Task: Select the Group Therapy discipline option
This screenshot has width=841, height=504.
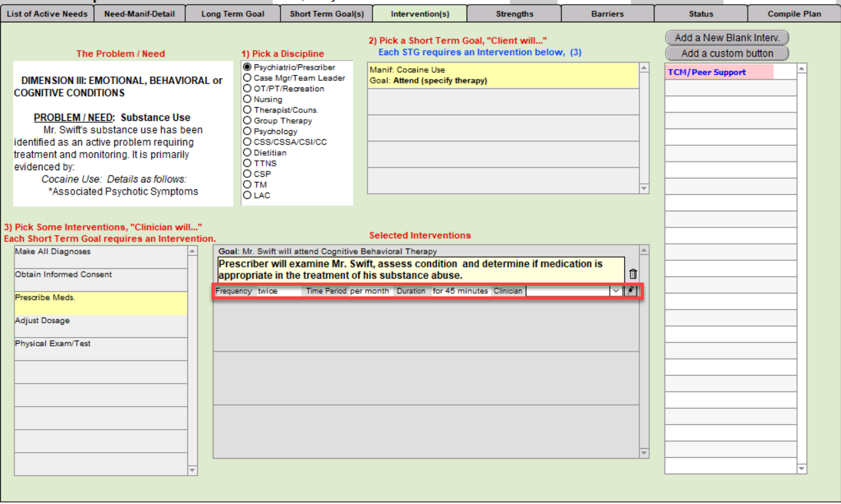Action: pos(248,121)
